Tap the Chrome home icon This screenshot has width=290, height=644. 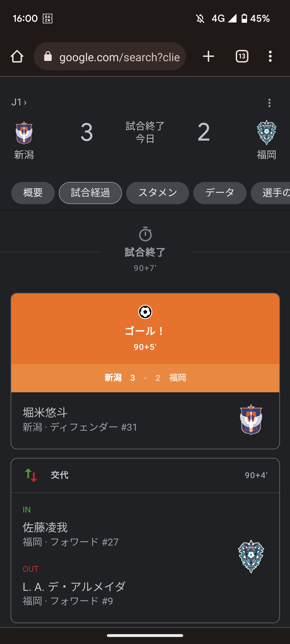click(x=17, y=57)
